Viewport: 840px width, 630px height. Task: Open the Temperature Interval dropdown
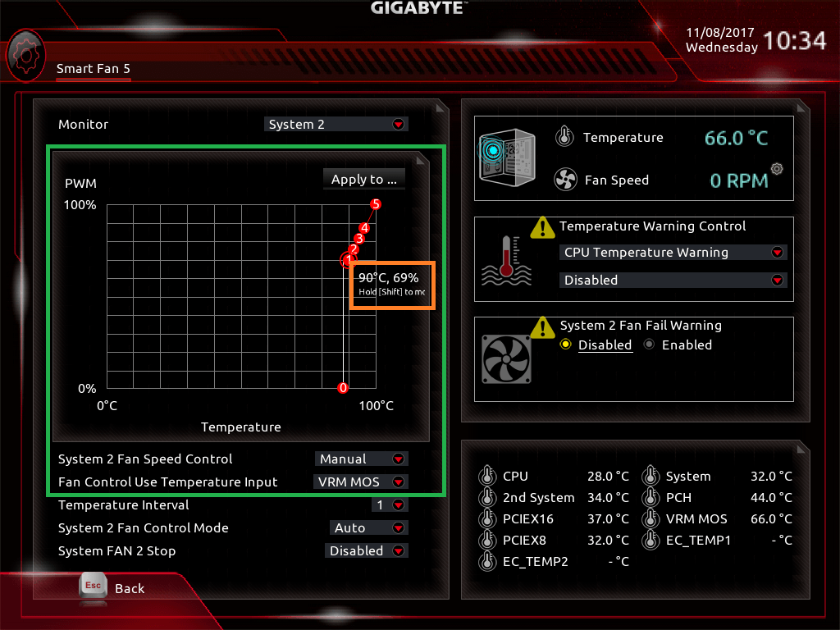(390, 505)
